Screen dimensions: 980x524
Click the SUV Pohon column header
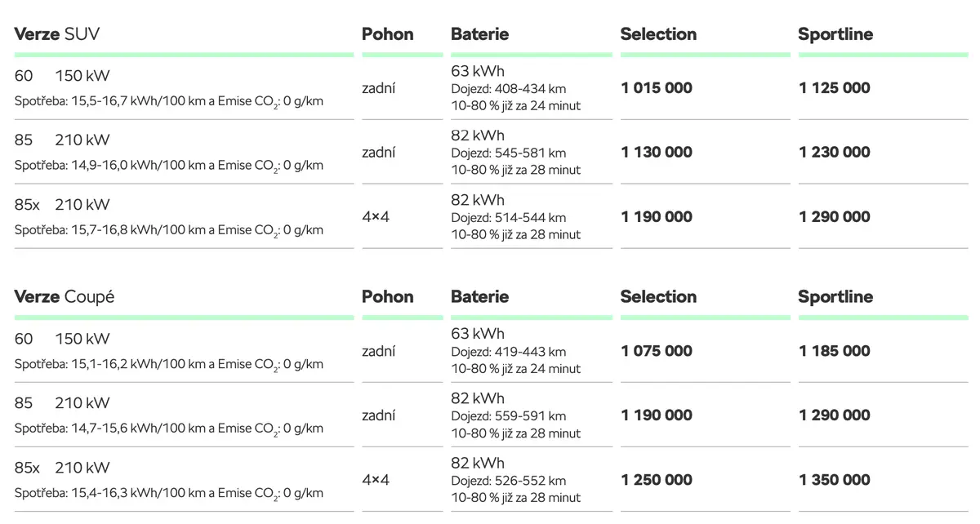(x=388, y=34)
